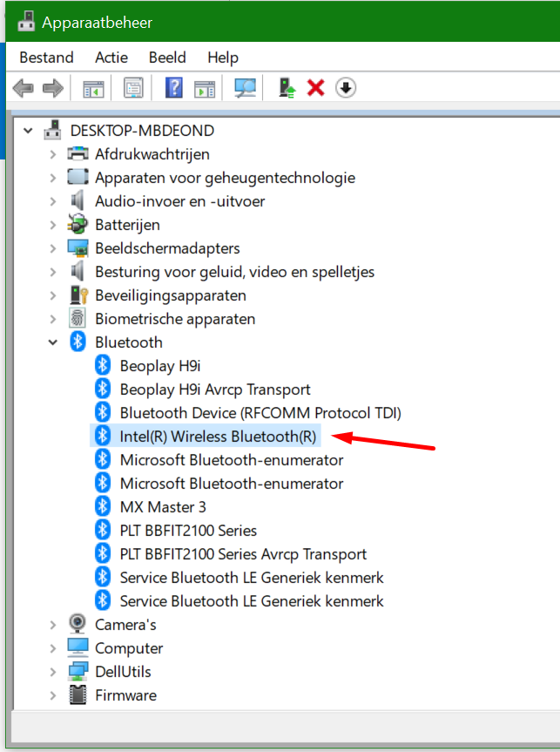The image size is (560, 752).
Task: Click the blue Help question mark icon
Action: (x=173, y=88)
